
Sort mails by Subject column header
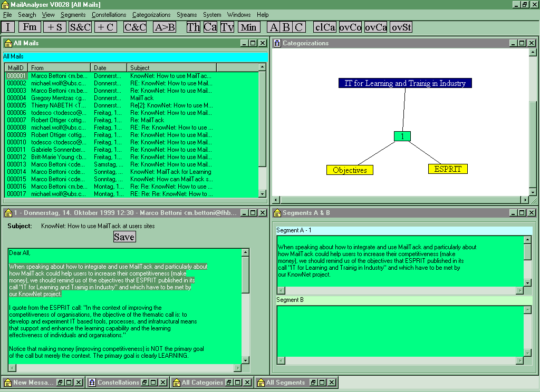(x=171, y=68)
